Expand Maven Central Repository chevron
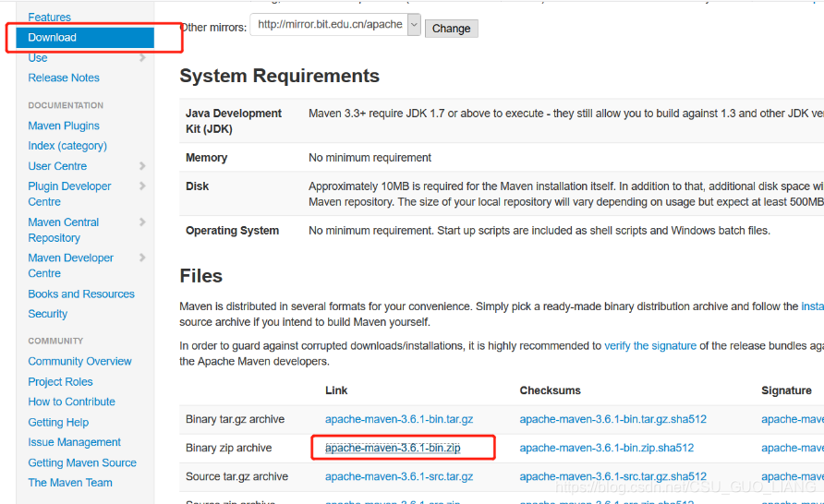 [x=142, y=222]
